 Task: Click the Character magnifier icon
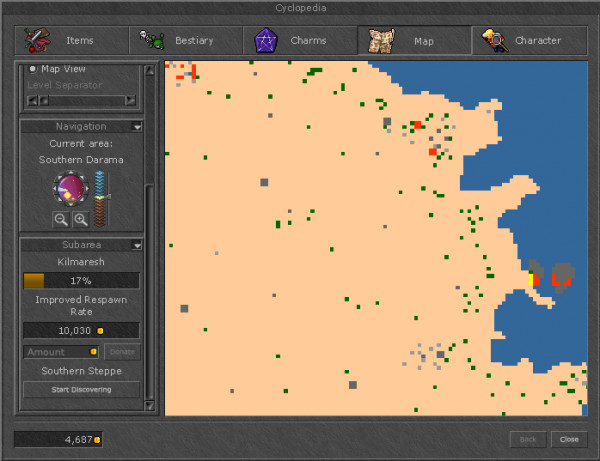click(x=495, y=40)
